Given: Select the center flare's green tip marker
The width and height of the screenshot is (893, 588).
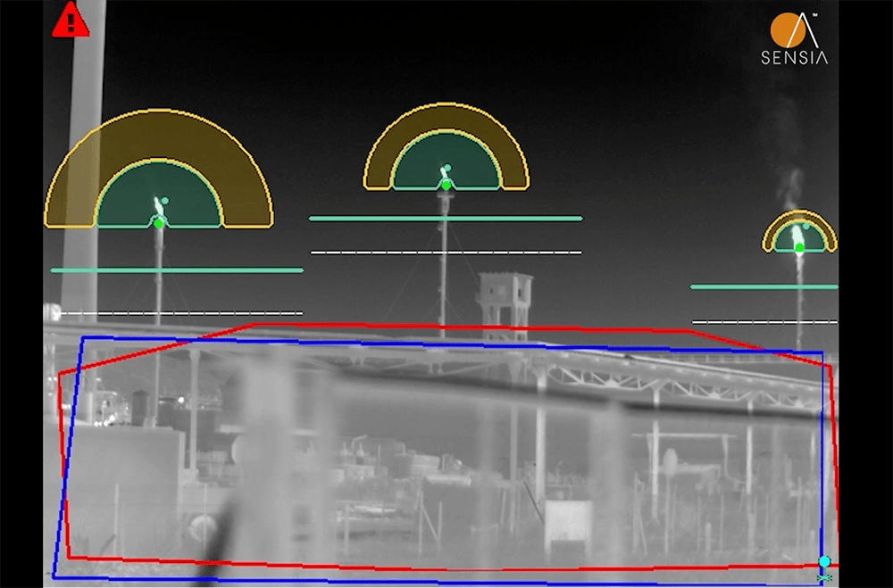Looking at the screenshot, I should [446, 185].
